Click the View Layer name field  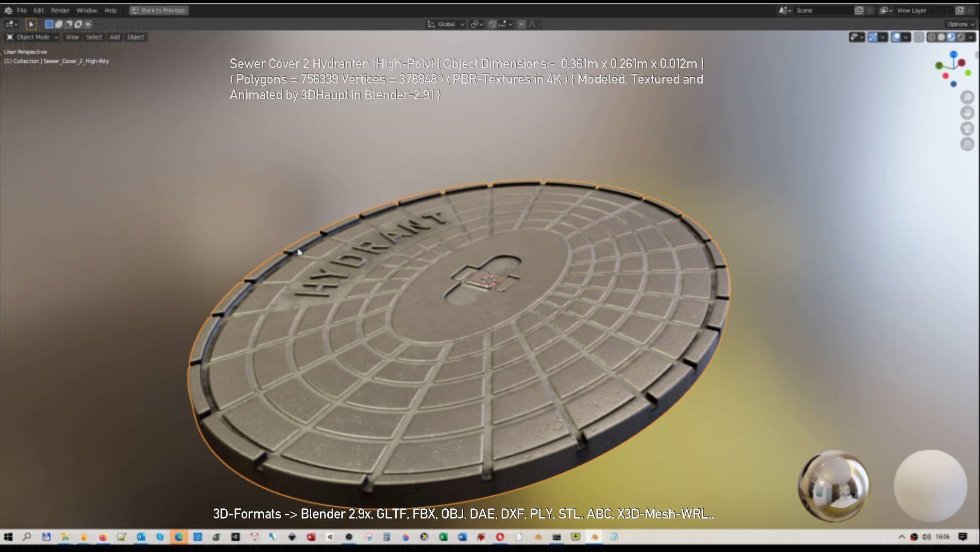(924, 10)
